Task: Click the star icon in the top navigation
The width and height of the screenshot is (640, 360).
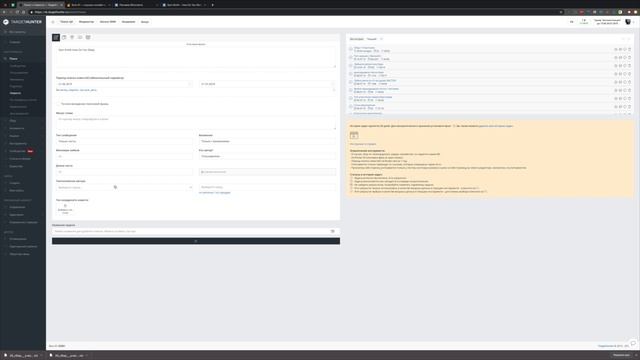Action: pos(53,22)
